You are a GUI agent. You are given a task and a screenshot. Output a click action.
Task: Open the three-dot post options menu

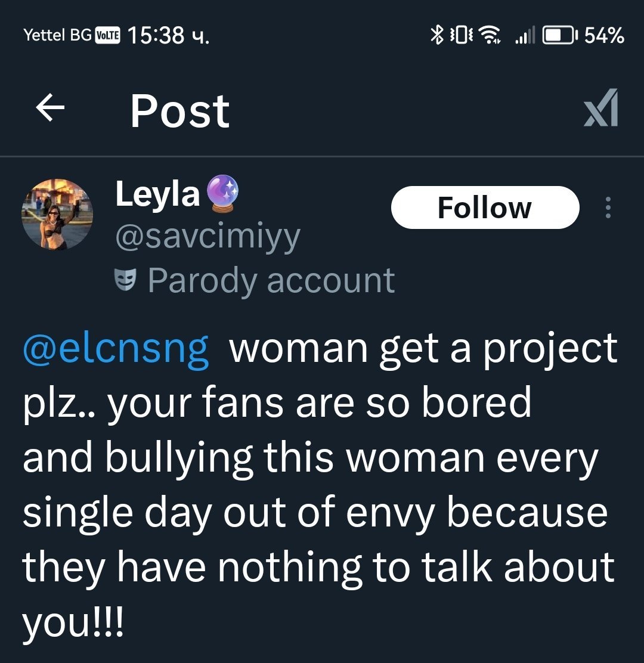tap(608, 207)
